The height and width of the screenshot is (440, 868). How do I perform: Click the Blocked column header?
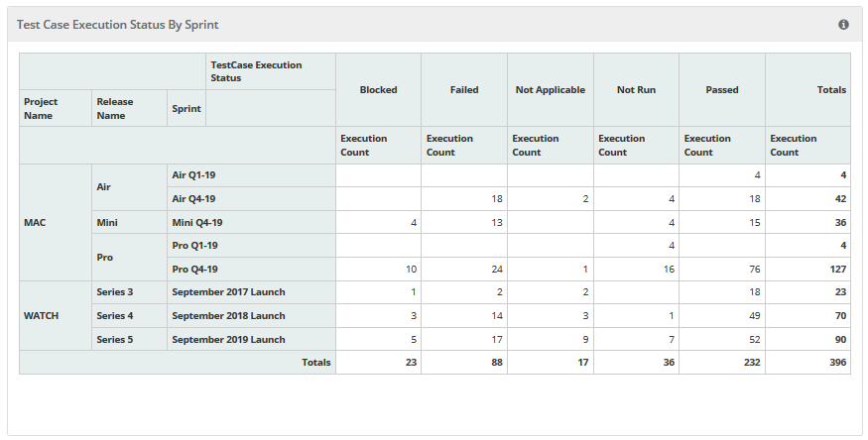point(378,89)
